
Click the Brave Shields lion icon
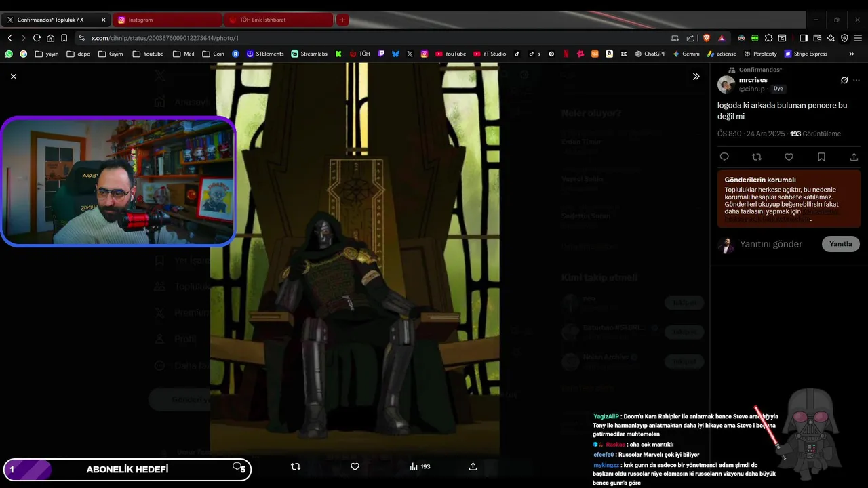coord(707,38)
